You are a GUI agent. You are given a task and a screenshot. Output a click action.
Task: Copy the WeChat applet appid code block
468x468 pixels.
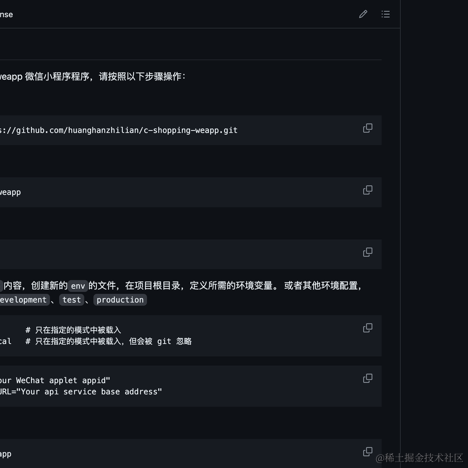(x=368, y=379)
